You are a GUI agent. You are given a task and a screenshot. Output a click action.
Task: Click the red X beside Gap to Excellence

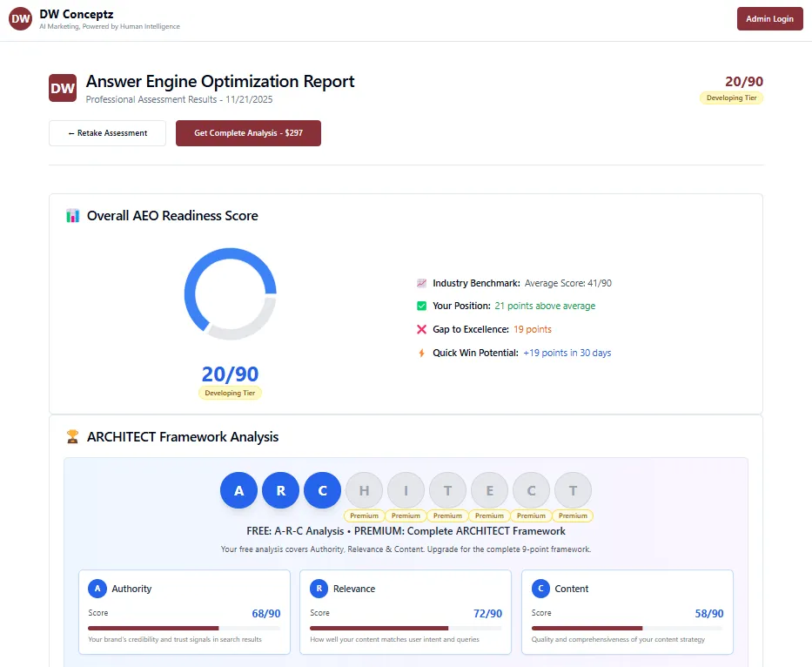point(421,329)
